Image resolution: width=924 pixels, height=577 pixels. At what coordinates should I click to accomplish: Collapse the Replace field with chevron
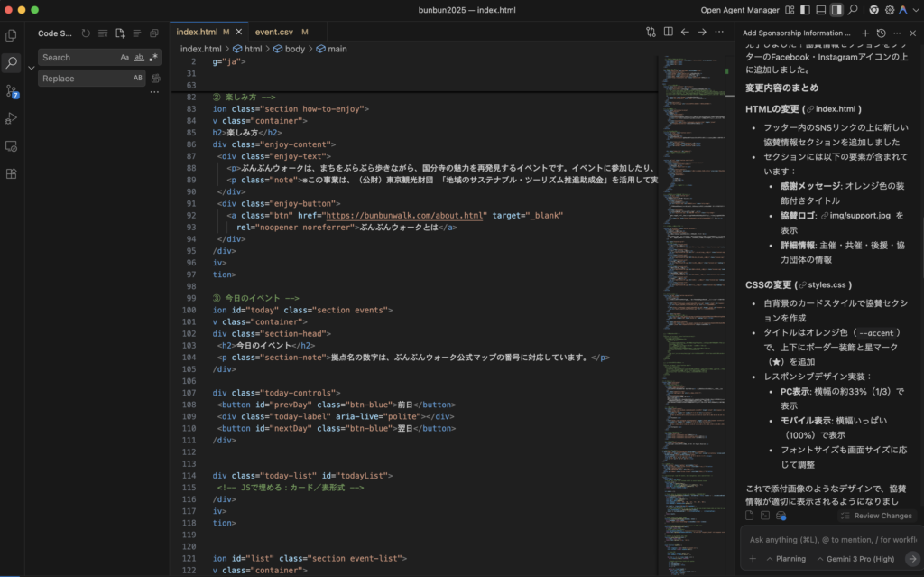(32, 68)
